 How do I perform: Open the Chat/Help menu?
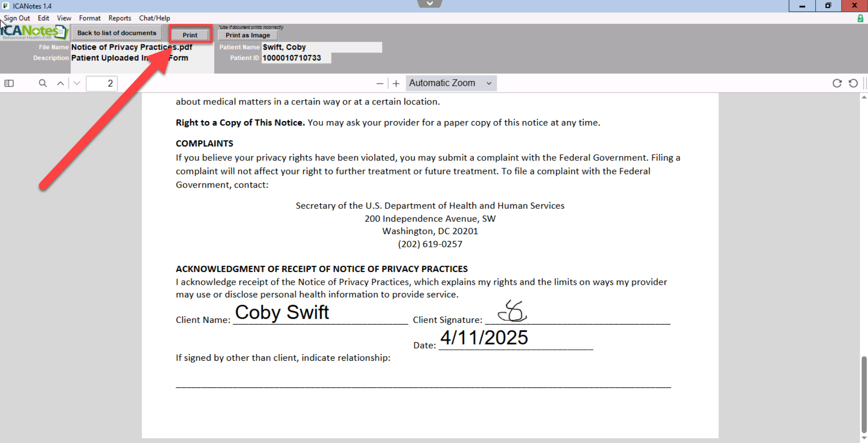click(154, 18)
